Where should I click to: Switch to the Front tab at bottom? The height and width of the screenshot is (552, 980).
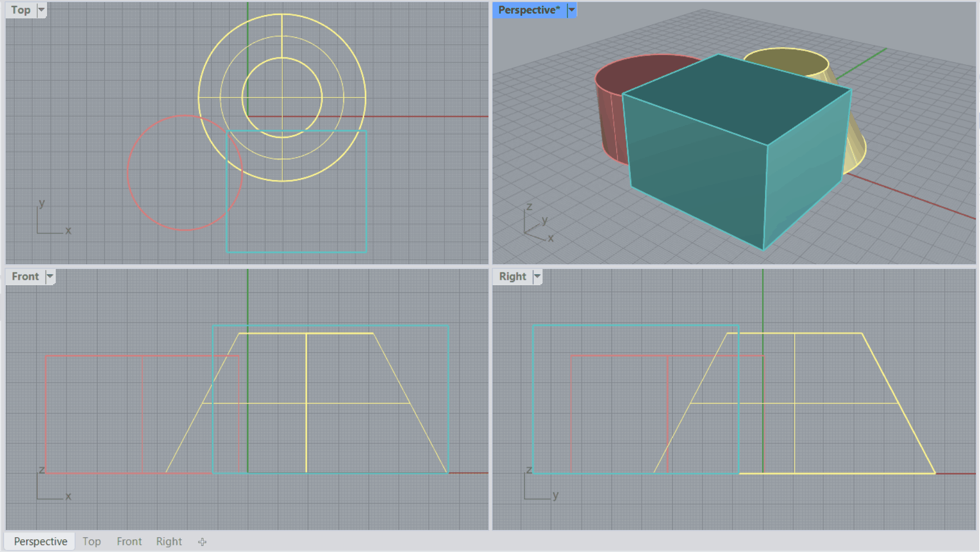(129, 542)
